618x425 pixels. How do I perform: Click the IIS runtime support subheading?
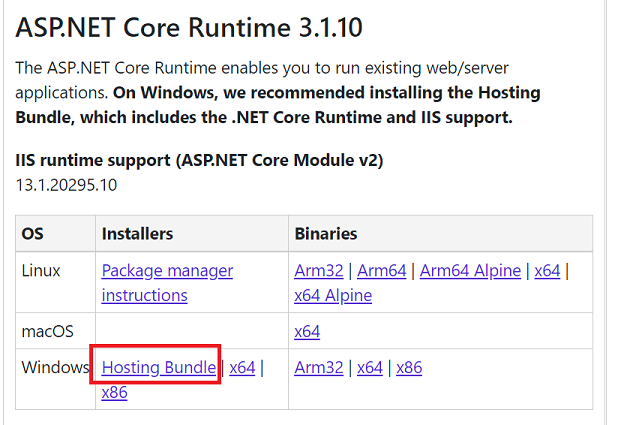(200, 160)
